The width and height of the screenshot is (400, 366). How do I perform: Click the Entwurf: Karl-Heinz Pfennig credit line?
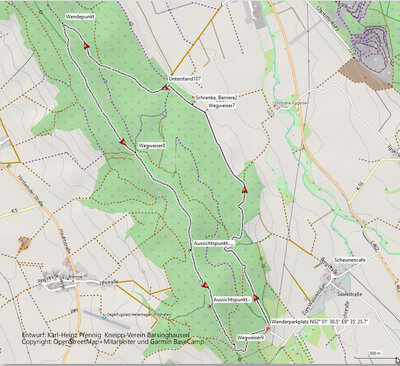point(106,335)
